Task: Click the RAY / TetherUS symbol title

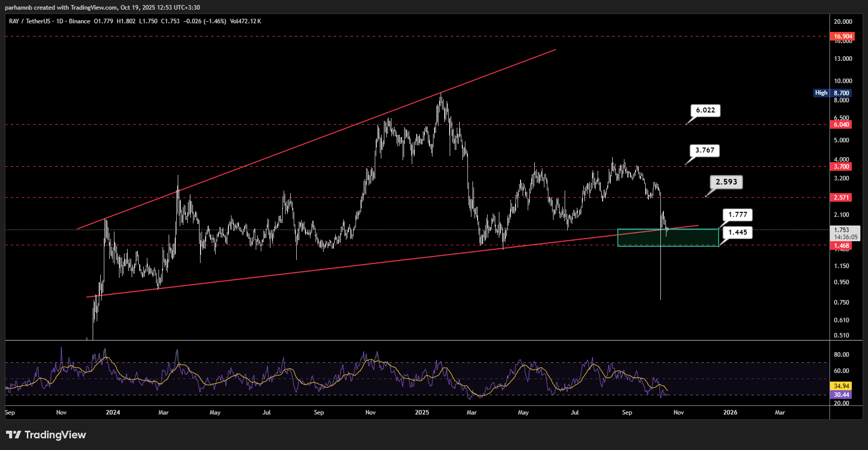Action: [x=29, y=21]
